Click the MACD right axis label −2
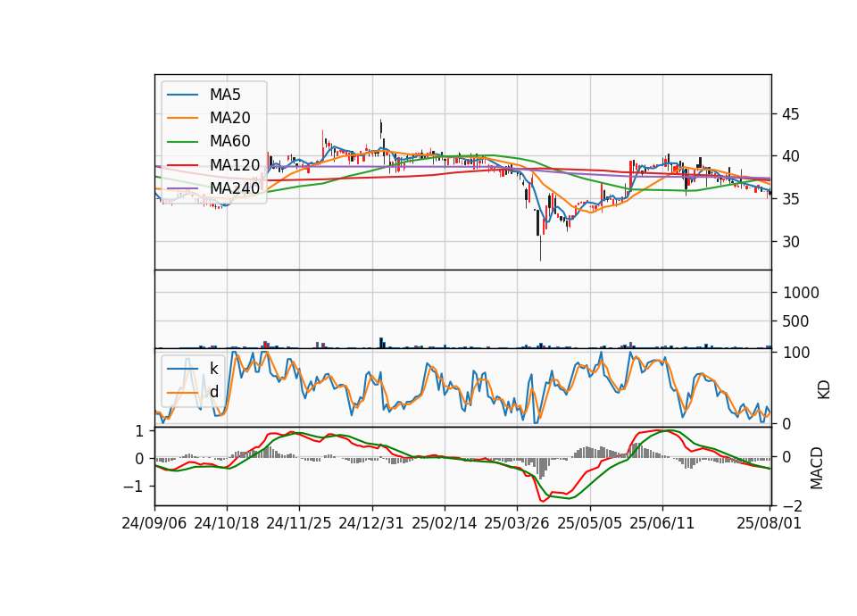The image size is (857, 616). point(791,507)
